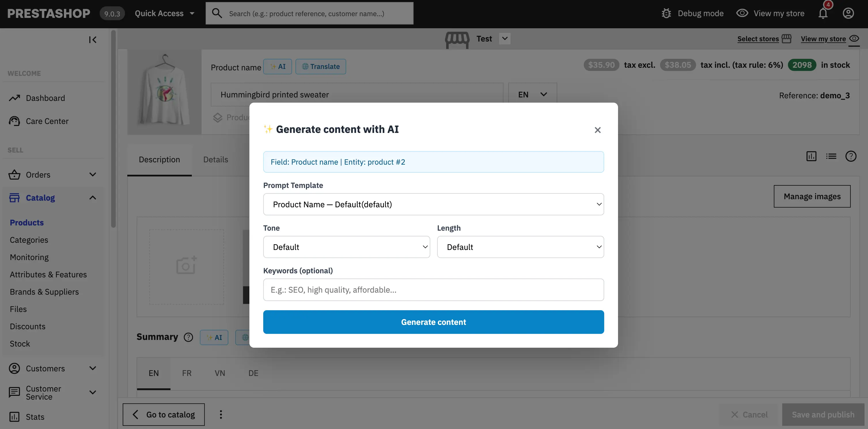This screenshot has height=429, width=868.
Task: Focus the top search field
Action: [309, 14]
